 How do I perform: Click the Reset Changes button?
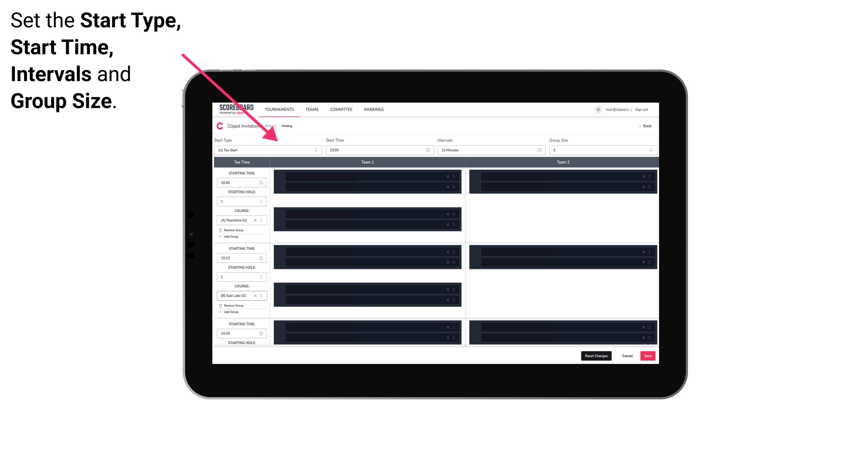[597, 355]
